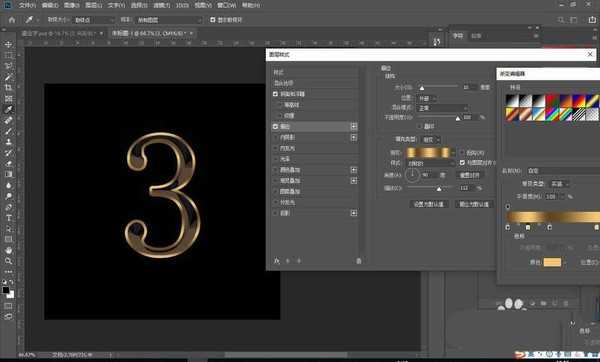The image size is (600, 362).
Task: Open the Filter menu in the menu bar
Action: [x=161, y=5]
